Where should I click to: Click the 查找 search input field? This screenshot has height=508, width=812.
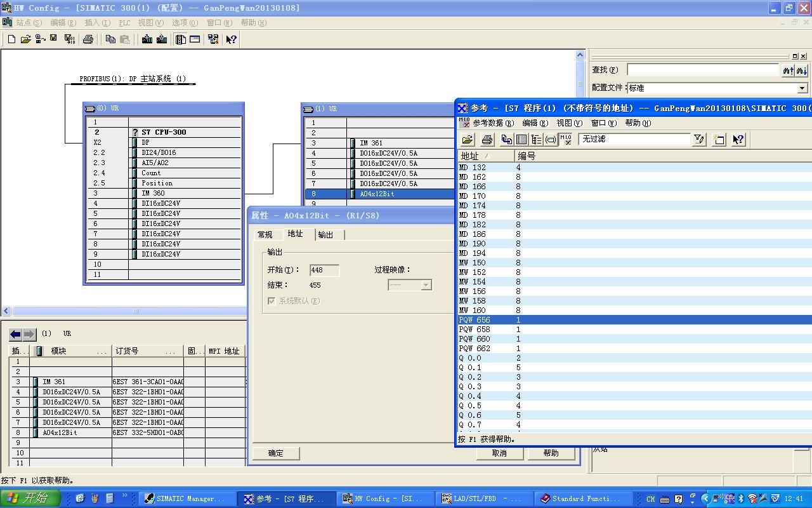point(703,70)
